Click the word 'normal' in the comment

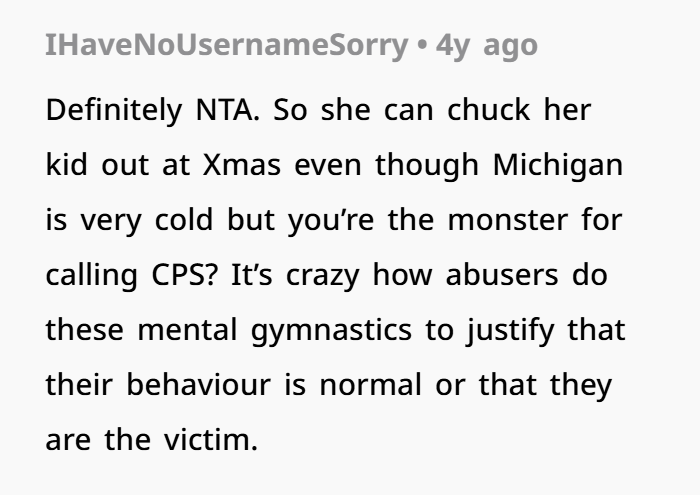coord(371,385)
